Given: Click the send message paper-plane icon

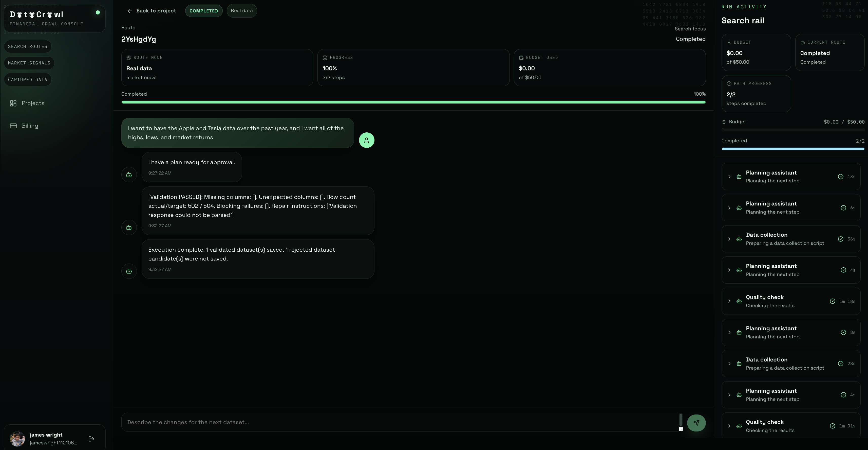Looking at the screenshot, I should point(696,423).
